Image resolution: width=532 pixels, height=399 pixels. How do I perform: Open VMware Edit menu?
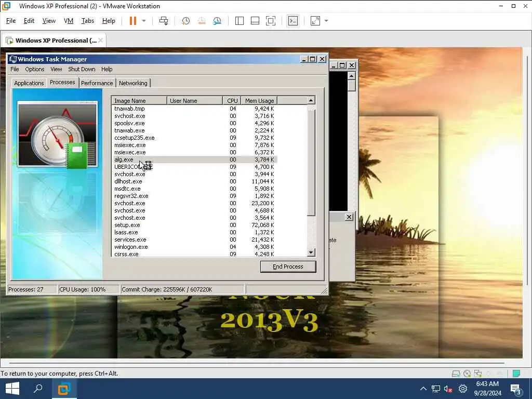point(29,21)
